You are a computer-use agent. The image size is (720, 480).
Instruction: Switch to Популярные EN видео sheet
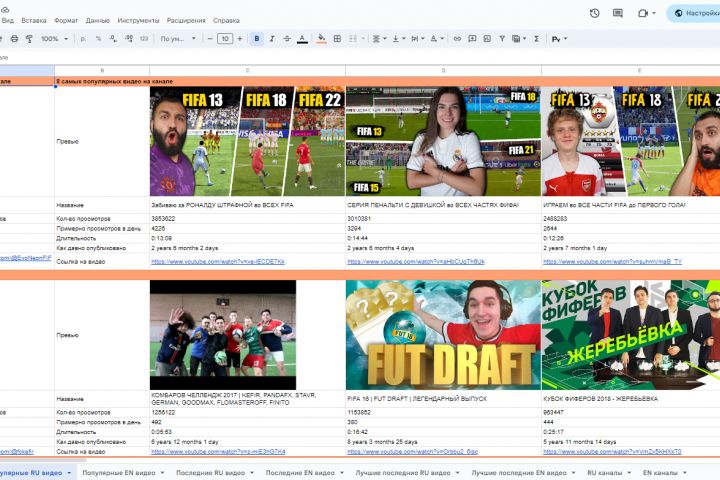pyautogui.click(x=119, y=473)
